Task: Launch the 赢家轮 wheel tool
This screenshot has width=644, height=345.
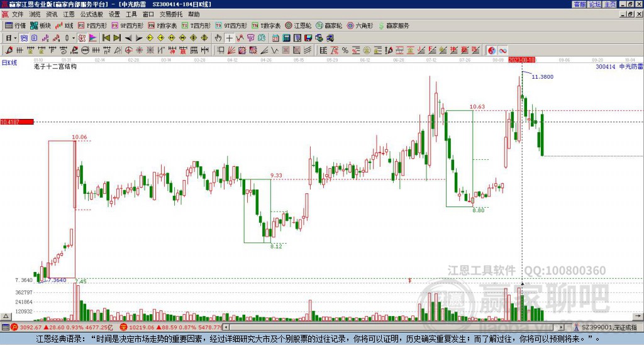Action: point(329,25)
